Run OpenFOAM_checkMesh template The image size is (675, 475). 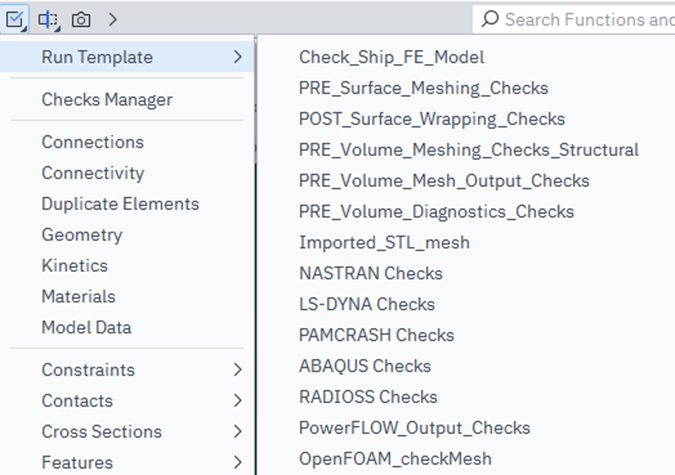395,459
